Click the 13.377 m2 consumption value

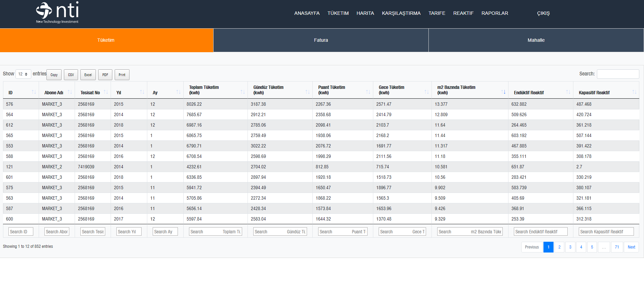click(441, 104)
